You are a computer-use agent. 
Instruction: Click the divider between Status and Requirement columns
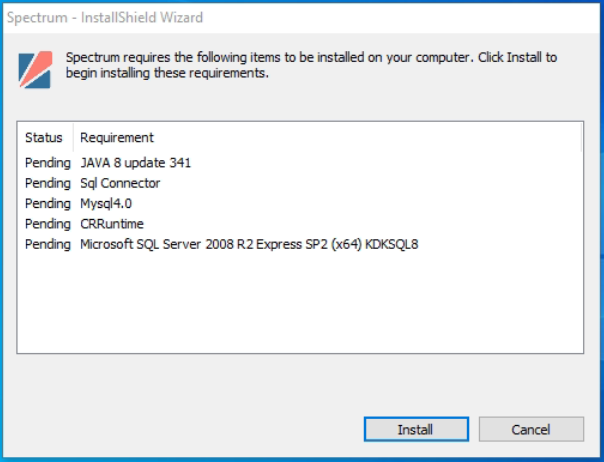click(73, 138)
